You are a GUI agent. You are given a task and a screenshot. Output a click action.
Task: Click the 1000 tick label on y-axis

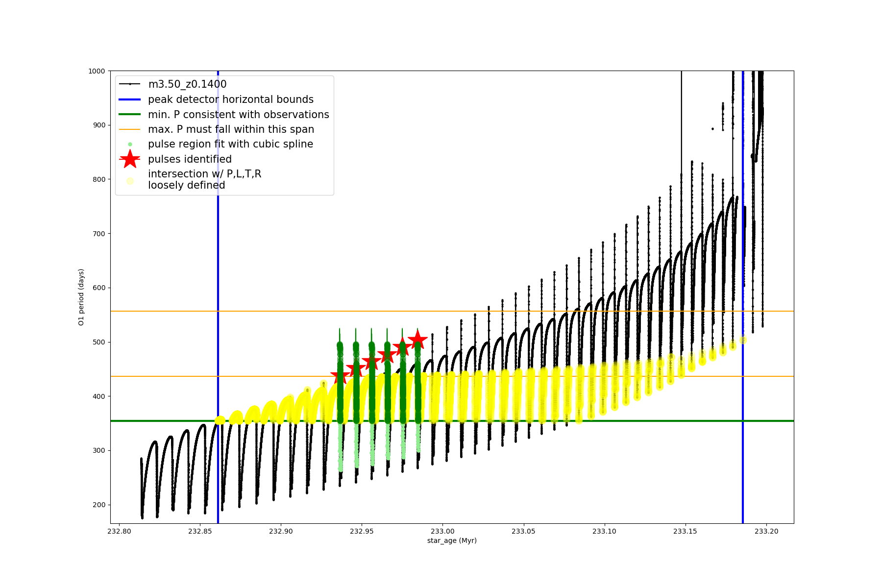97,71
